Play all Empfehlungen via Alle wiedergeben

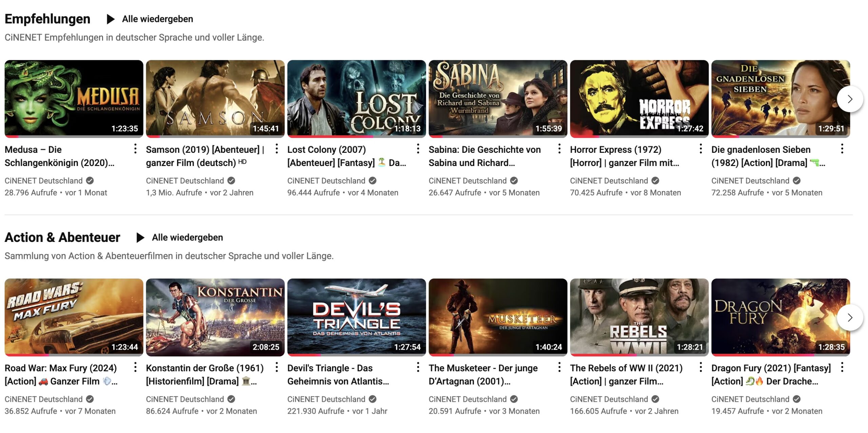(158, 19)
